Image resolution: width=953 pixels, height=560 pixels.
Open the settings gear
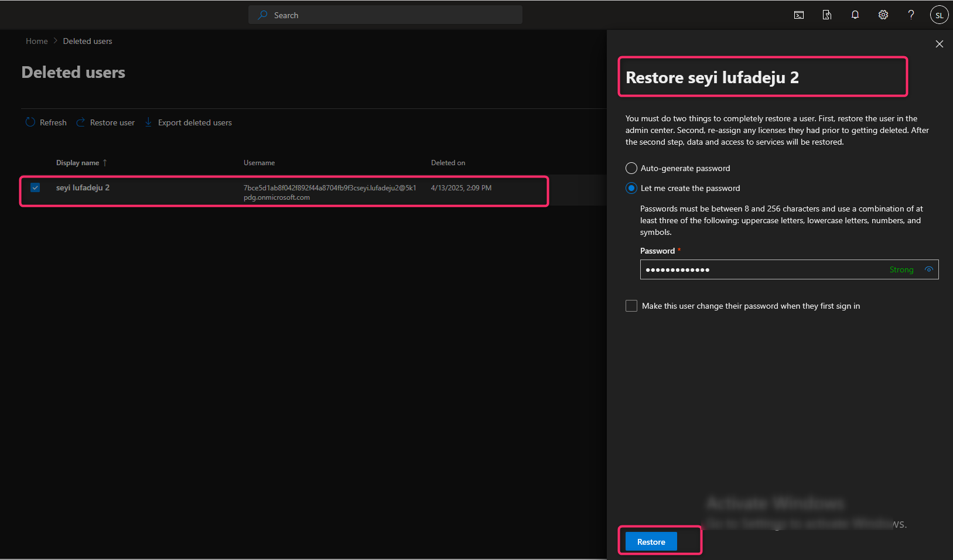(883, 15)
